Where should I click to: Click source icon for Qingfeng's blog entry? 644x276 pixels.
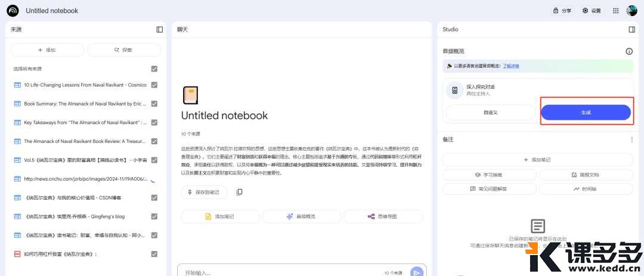point(17,216)
